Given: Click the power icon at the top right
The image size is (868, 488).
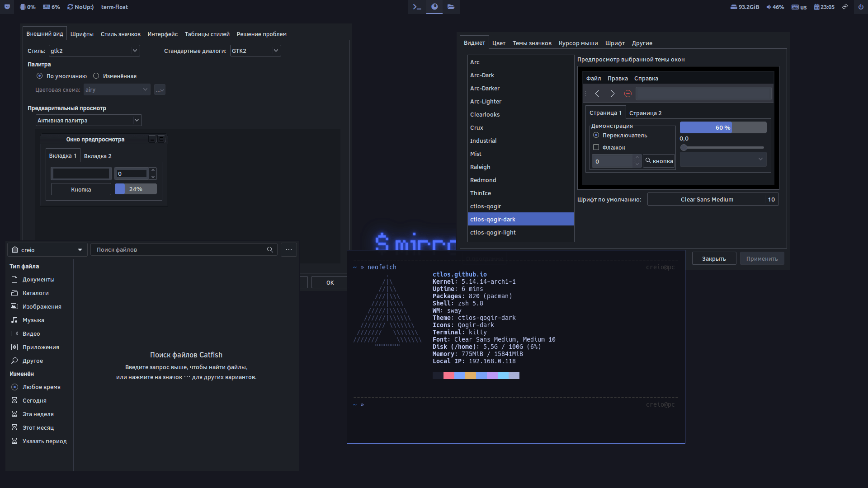Looking at the screenshot, I should point(861,7).
